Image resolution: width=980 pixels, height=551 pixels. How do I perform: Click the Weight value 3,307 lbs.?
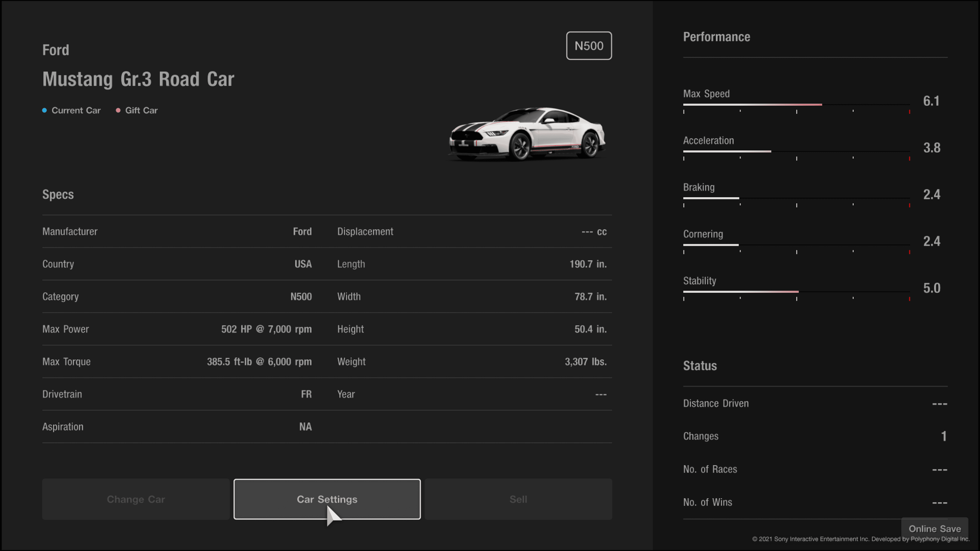[x=585, y=362]
